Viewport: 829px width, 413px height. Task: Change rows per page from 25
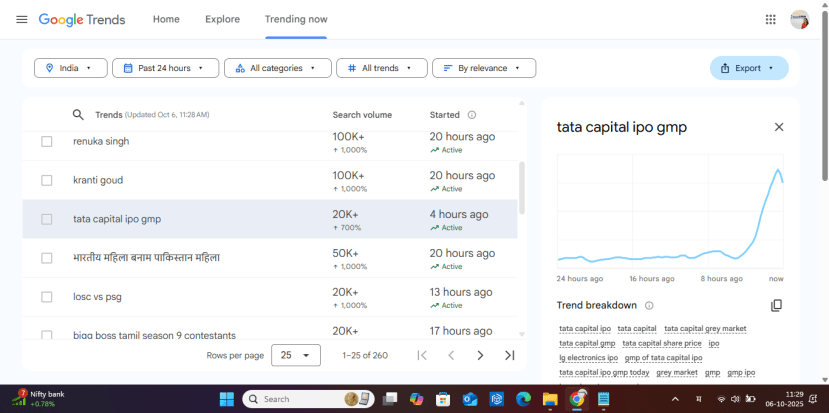coord(296,355)
